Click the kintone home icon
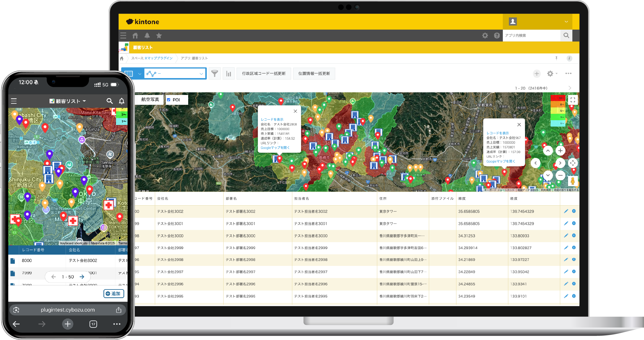Image resolution: width=644 pixels, height=340 pixels. click(135, 36)
